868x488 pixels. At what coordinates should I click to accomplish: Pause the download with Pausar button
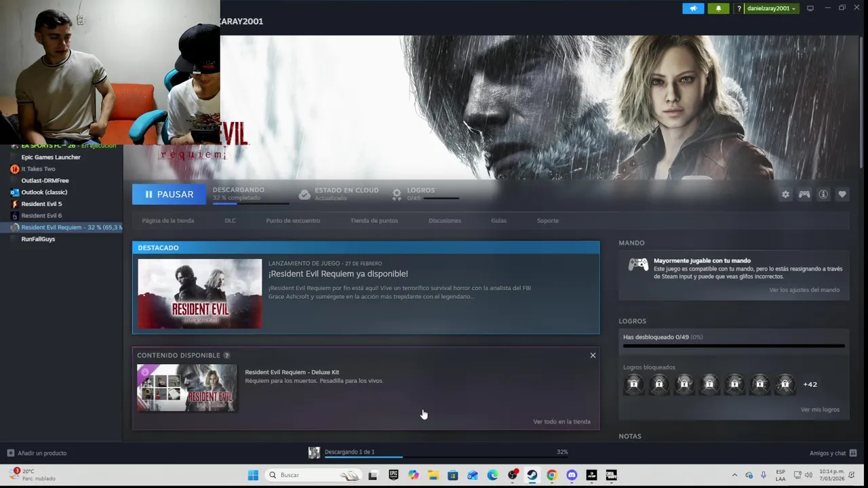(x=169, y=195)
